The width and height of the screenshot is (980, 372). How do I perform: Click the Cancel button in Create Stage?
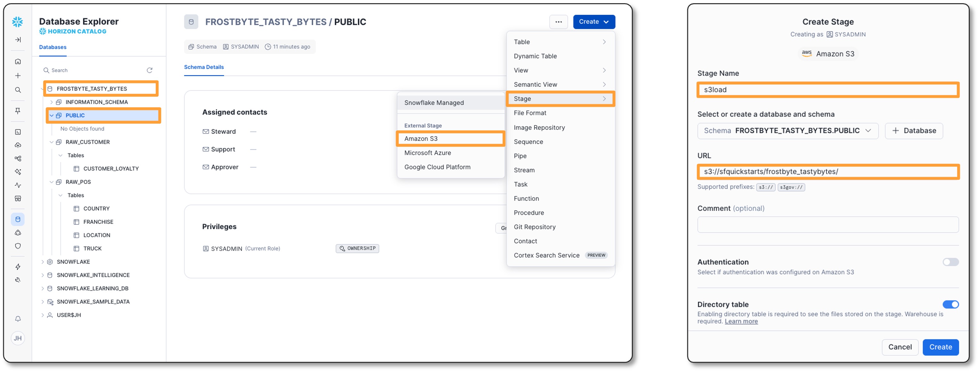[900, 347]
